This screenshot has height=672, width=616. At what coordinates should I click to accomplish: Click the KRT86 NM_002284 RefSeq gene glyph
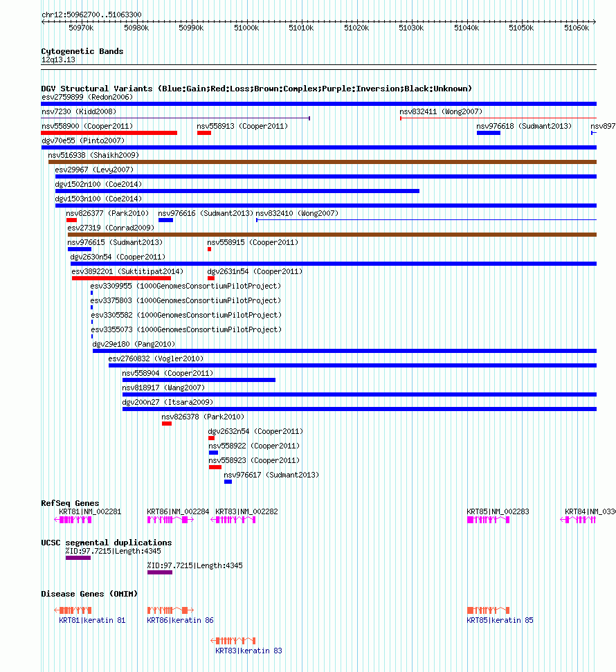pyautogui.click(x=170, y=520)
